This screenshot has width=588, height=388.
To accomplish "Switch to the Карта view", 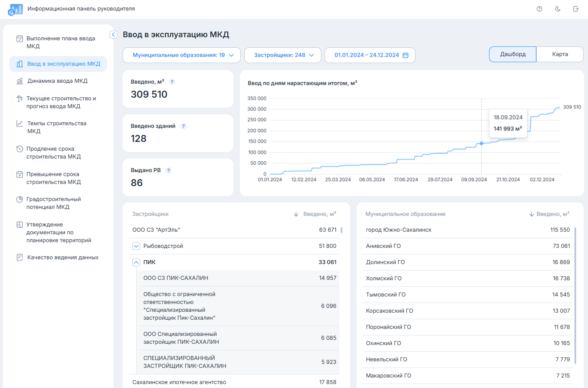I will [x=560, y=54].
